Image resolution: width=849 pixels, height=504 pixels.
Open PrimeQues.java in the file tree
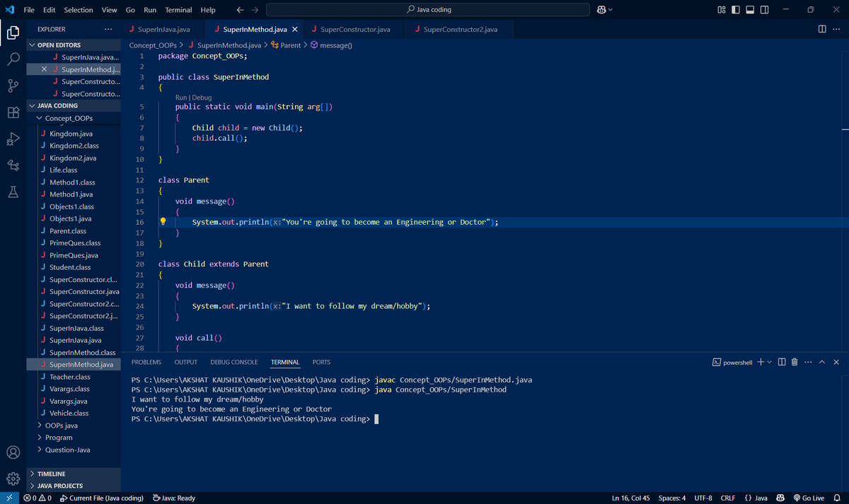click(x=74, y=255)
